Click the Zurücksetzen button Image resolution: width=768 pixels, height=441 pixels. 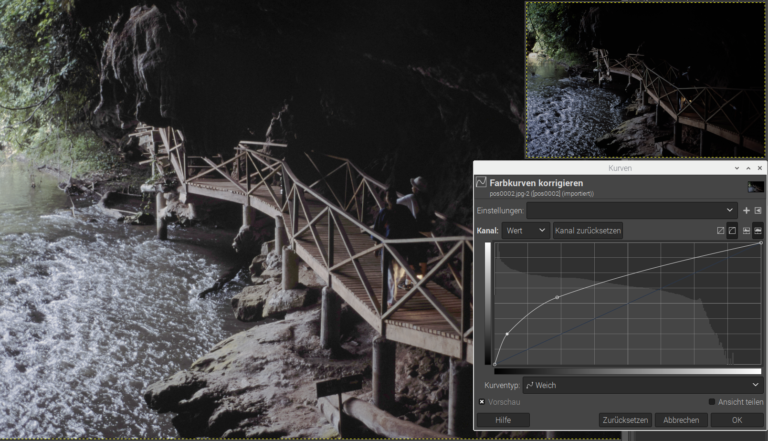pos(625,420)
